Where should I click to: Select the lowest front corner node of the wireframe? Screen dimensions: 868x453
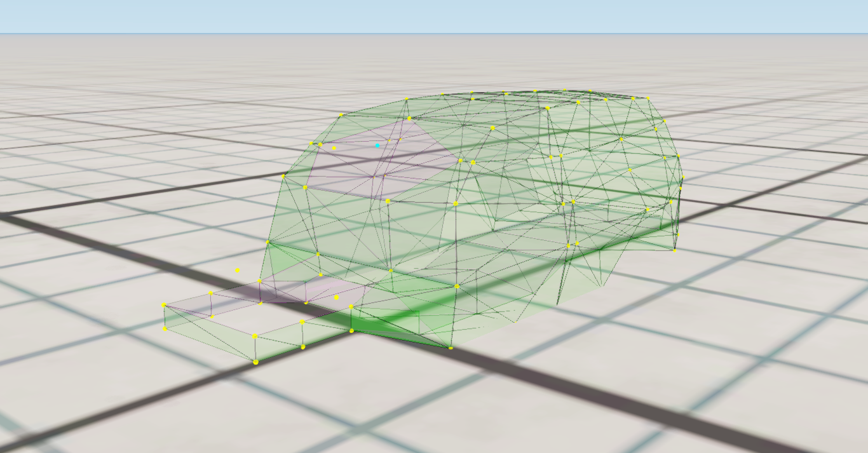(256, 362)
